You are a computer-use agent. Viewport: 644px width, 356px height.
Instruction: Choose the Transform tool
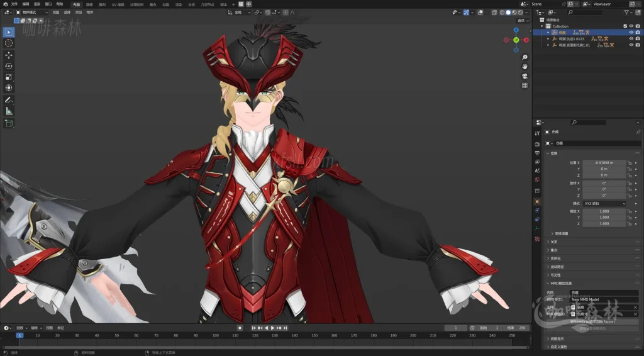click(x=9, y=88)
